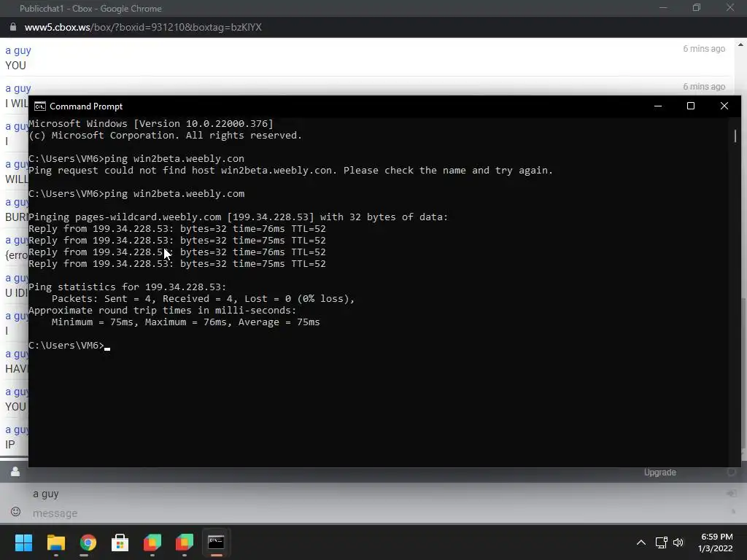
Task: Open the clock showing 6:59 PM
Action: [716, 542]
